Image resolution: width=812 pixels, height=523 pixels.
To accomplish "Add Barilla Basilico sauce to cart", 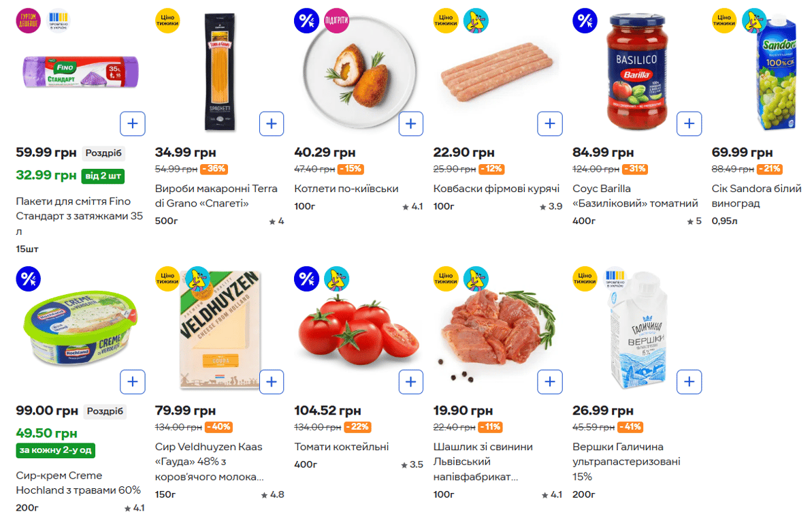I will point(689,124).
